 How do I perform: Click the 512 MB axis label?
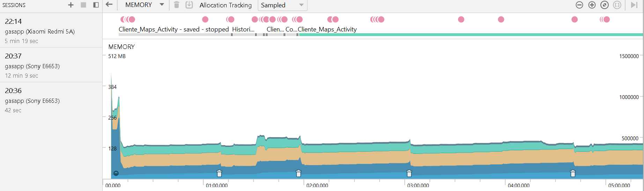tap(117, 56)
